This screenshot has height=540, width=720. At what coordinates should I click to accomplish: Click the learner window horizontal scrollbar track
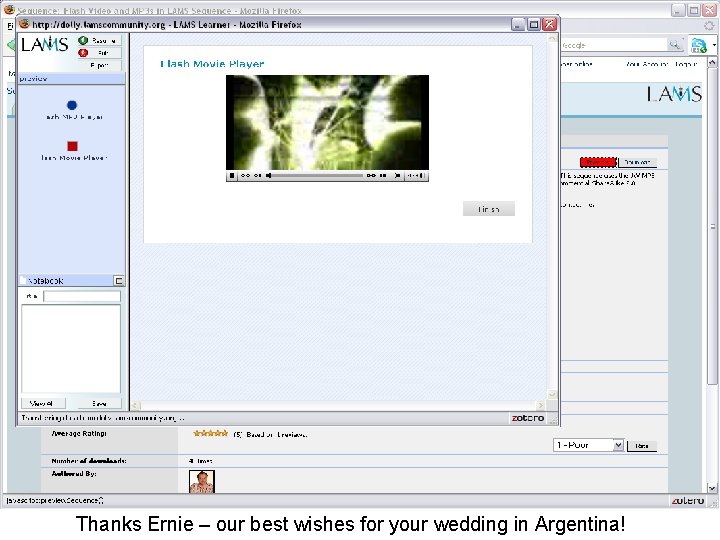pos(340,405)
